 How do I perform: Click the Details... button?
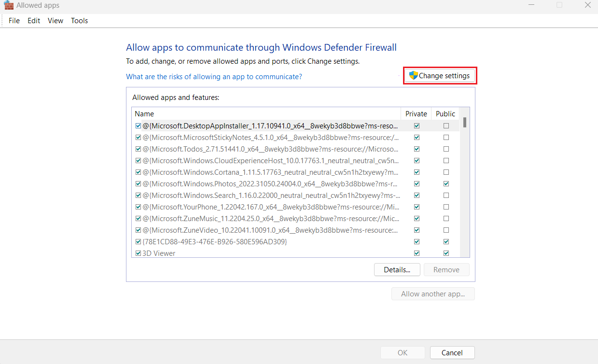397,270
